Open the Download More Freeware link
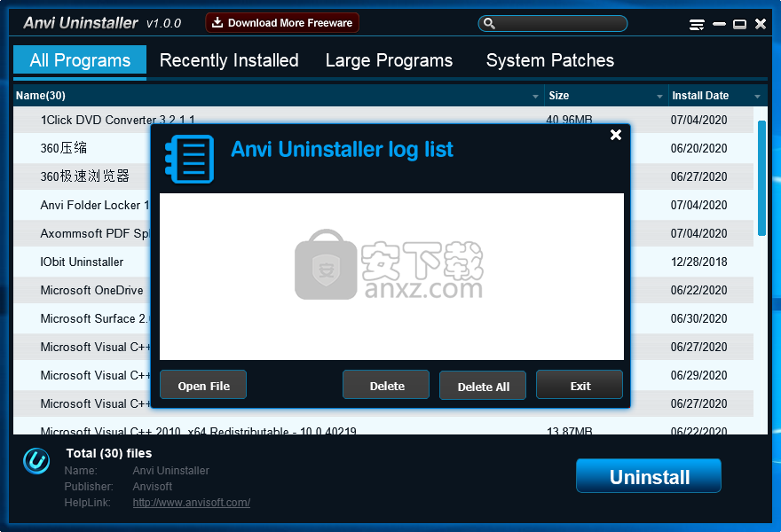The height and width of the screenshot is (532, 781). pyautogui.click(x=282, y=23)
